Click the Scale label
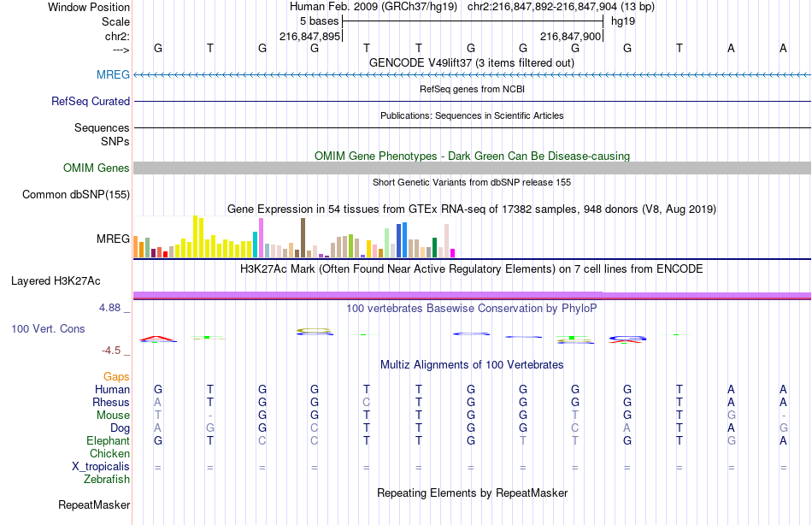Image resolution: width=812 pixels, height=525 pixels. pyautogui.click(x=115, y=21)
